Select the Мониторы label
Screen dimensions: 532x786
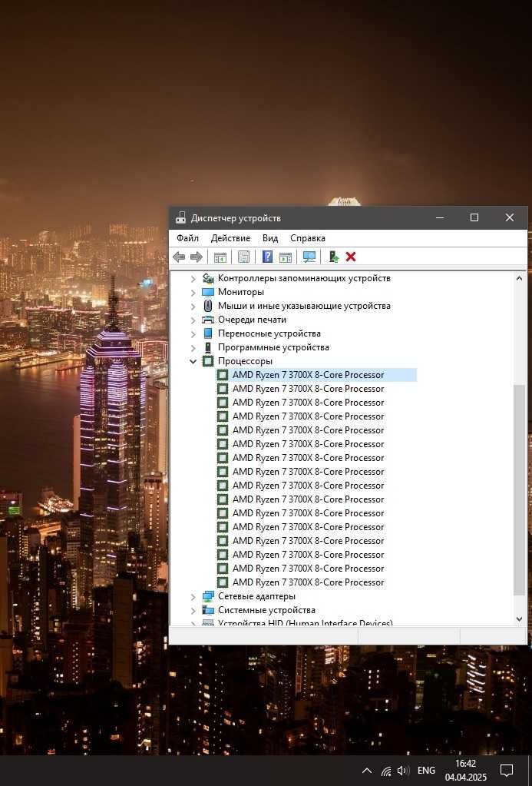(x=241, y=292)
